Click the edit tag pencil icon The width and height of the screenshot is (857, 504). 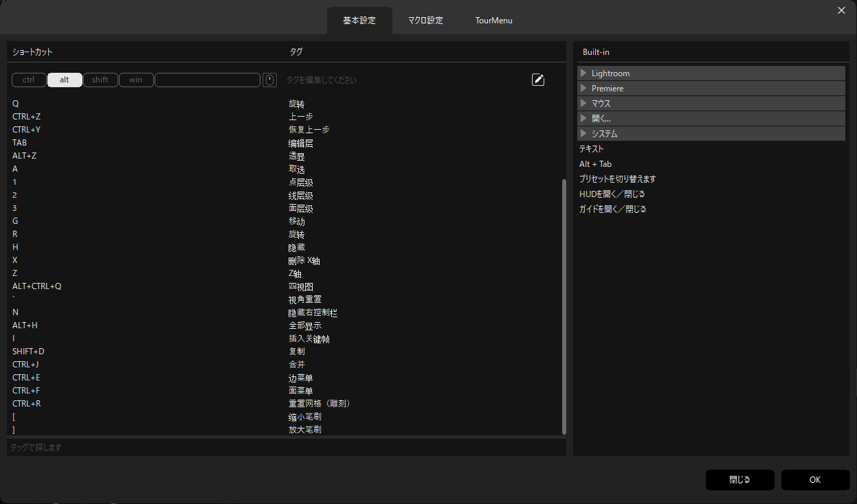538,80
